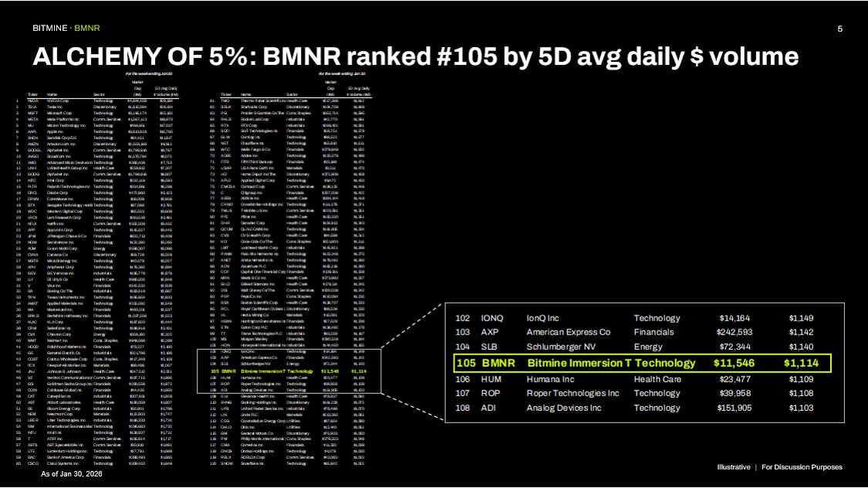Click 'Tesla Inc' in the small left table
This screenshot has width=868, height=488.
point(55,107)
